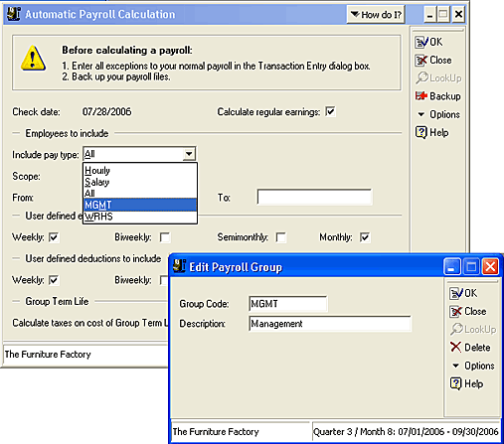Uncheck the Monthly earnings checkbox

(365, 237)
